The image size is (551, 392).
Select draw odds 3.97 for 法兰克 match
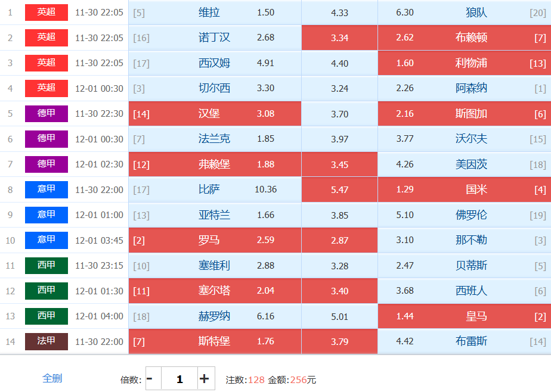point(339,139)
